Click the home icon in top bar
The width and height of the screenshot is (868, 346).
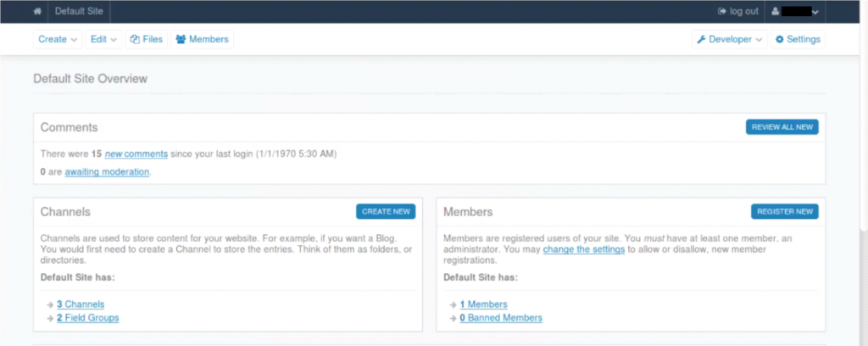click(x=37, y=11)
